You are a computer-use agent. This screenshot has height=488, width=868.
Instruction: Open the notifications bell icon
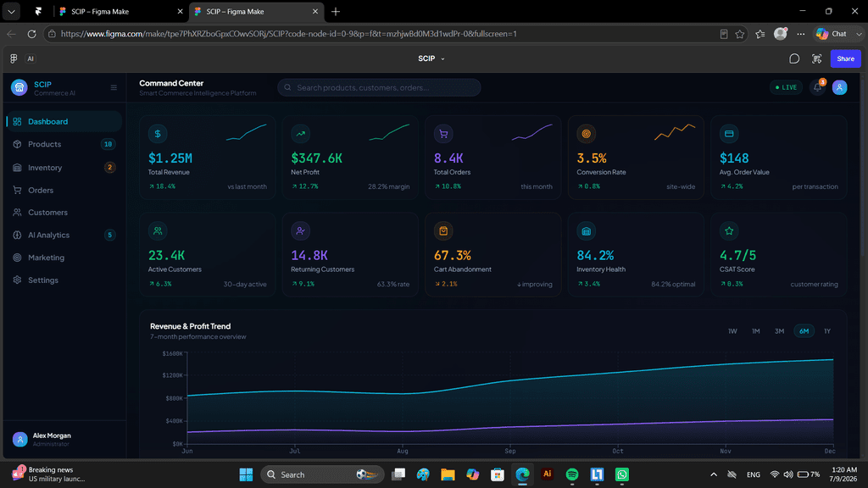tap(818, 87)
